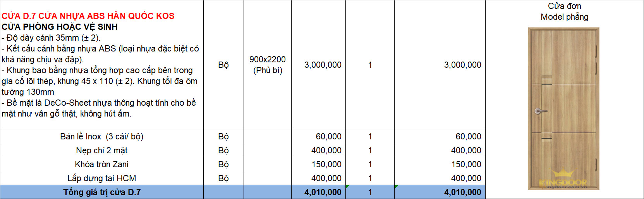
Task: Click the 'Bộ' unit cell in the Bản lề Inox row
Action: tap(223, 136)
